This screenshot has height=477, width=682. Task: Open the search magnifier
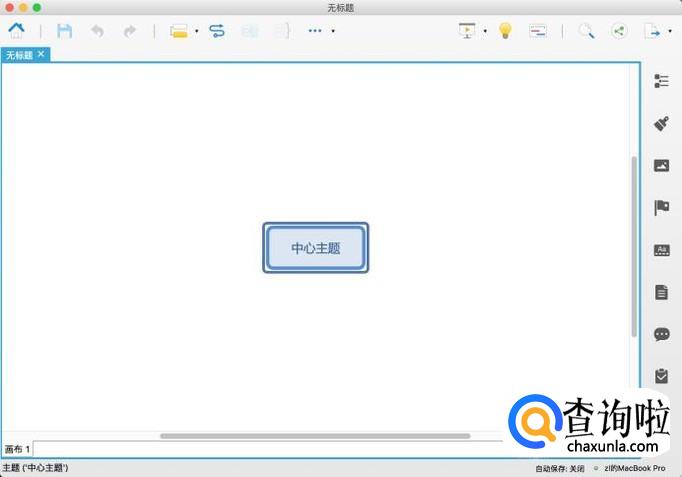(586, 31)
